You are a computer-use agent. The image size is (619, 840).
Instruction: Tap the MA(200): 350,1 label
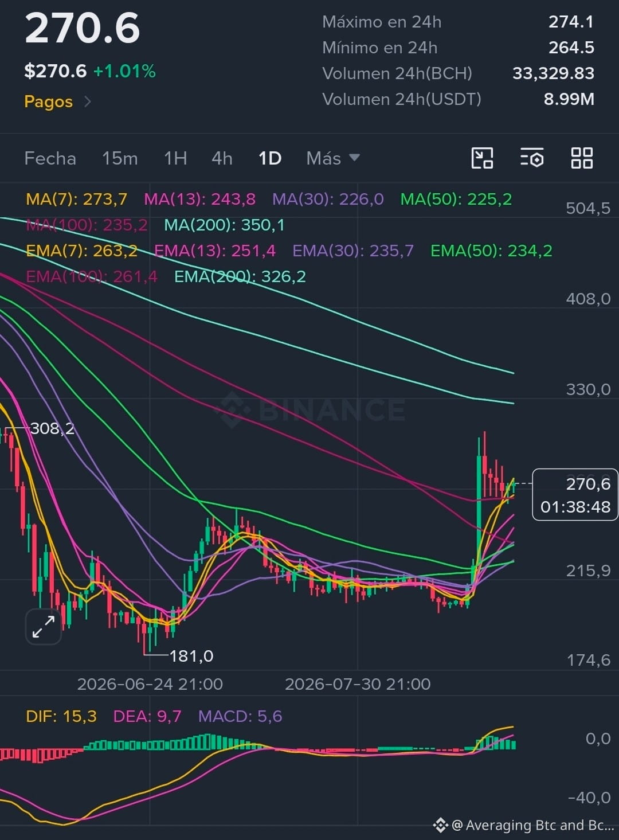click(224, 225)
